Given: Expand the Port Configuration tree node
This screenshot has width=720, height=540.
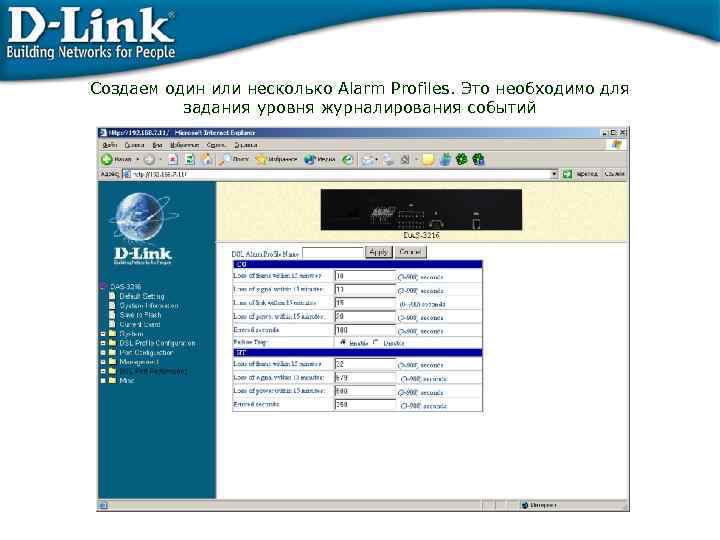Looking at the screenshot, I should click(103, 353).
